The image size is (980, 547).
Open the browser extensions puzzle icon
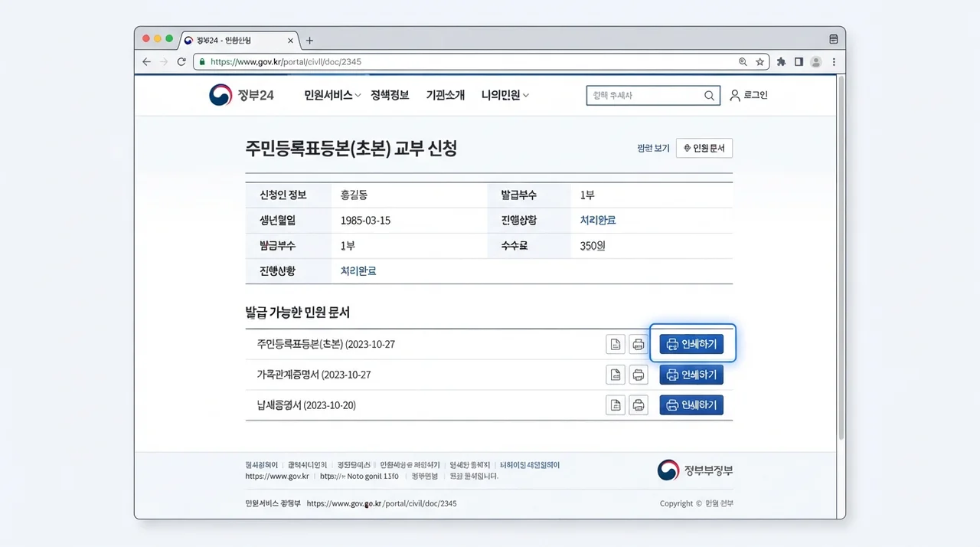click(781, 62)
